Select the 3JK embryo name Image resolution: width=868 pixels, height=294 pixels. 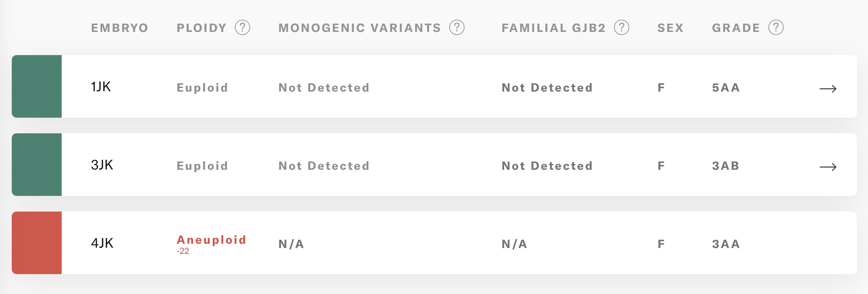point(102,165)
